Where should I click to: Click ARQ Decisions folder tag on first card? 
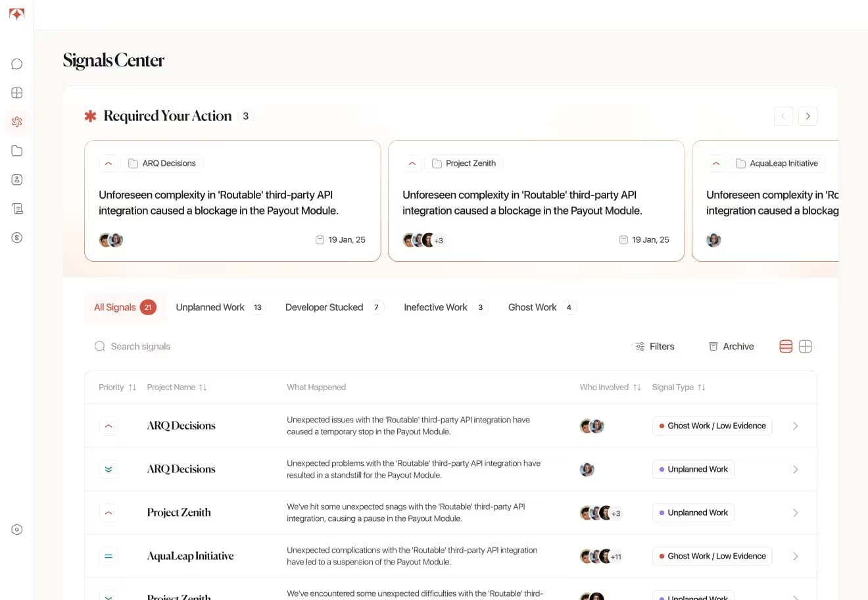[x=162, y=163]
